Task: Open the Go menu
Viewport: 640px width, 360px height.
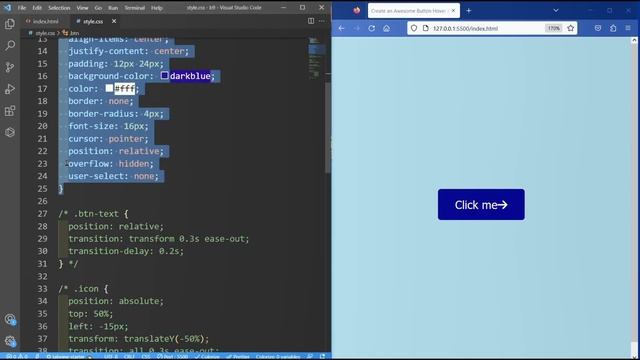Action: pos(98,8)
